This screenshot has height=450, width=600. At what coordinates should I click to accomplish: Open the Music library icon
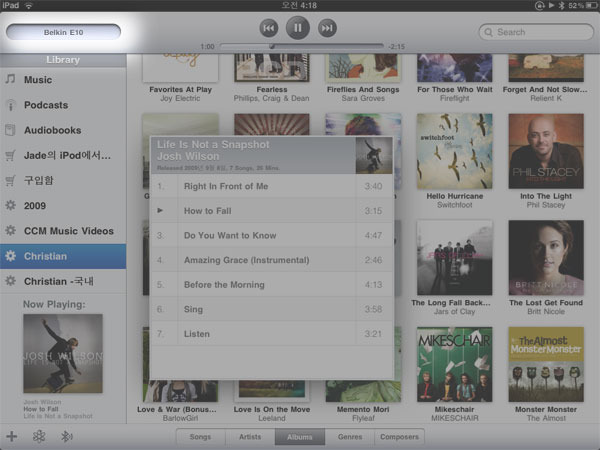tap(10, 79)
